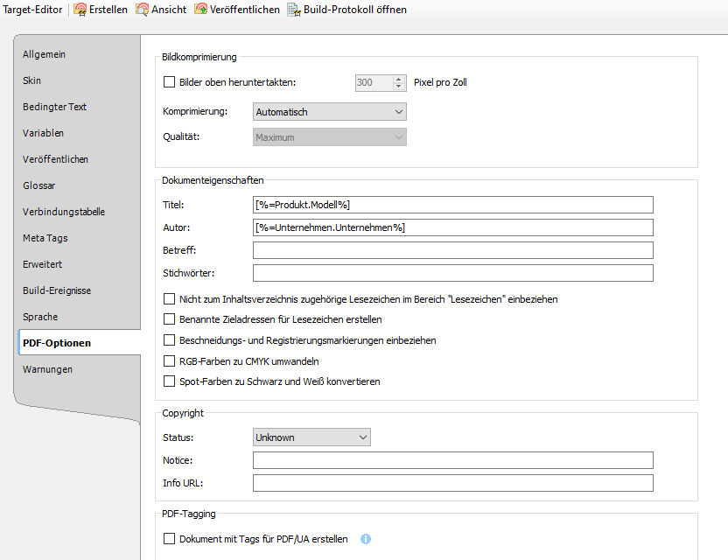Select the Warnungen tab

[x=47, y=369]
